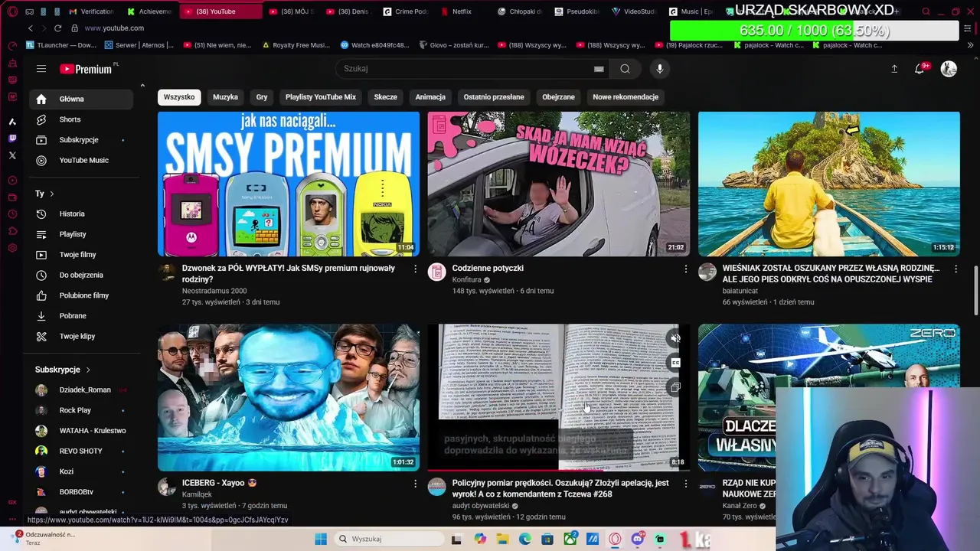Play the ICEBERG Xayoo video thumbnail

coord(289,397)
